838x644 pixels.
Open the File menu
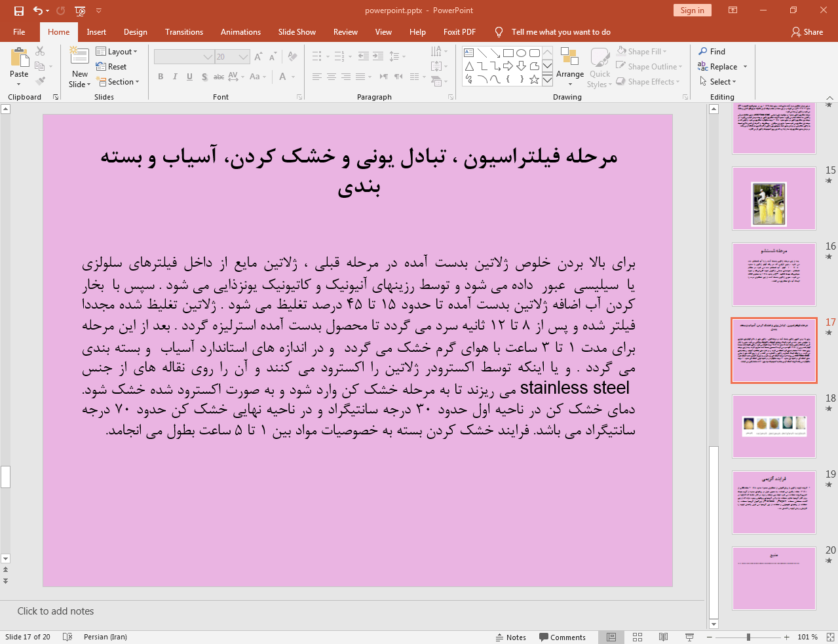19,31
